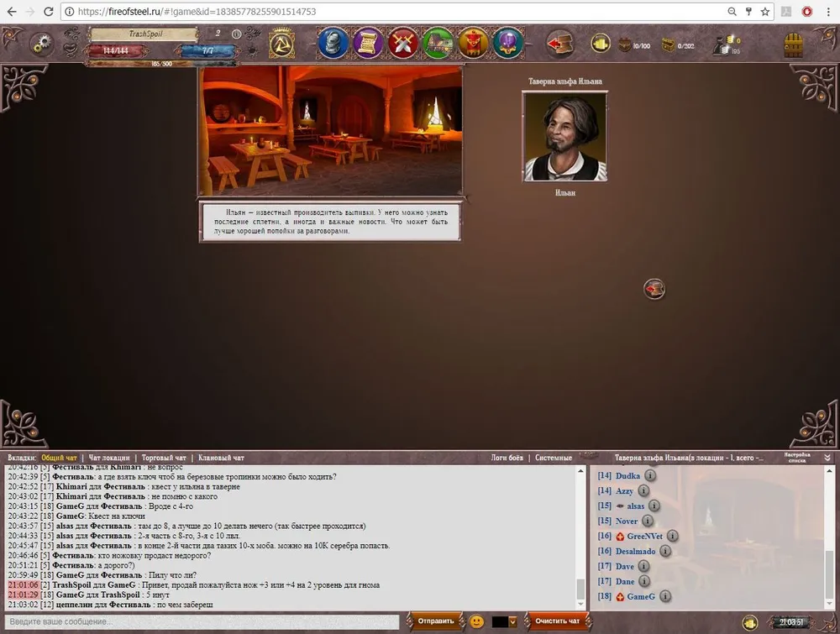The image size is (840, 634).
Task: Click player name GameG in list
Action: coord(641,596)
